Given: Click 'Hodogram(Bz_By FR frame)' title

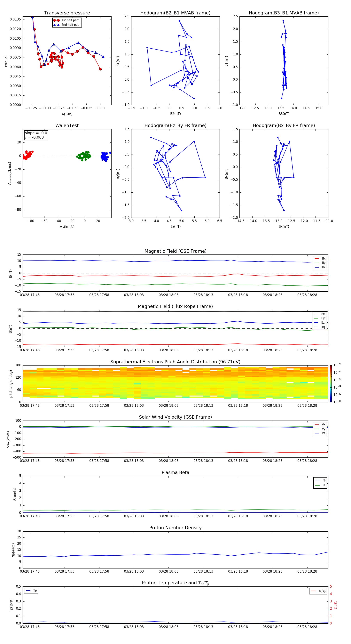Looking at the screenshot, I should (x=175, y=125).
